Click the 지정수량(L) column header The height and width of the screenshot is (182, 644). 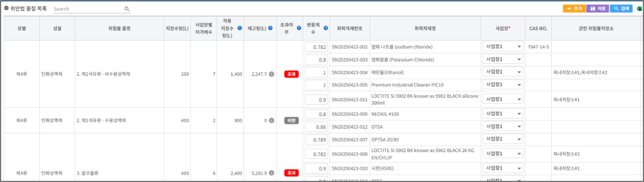177,28
